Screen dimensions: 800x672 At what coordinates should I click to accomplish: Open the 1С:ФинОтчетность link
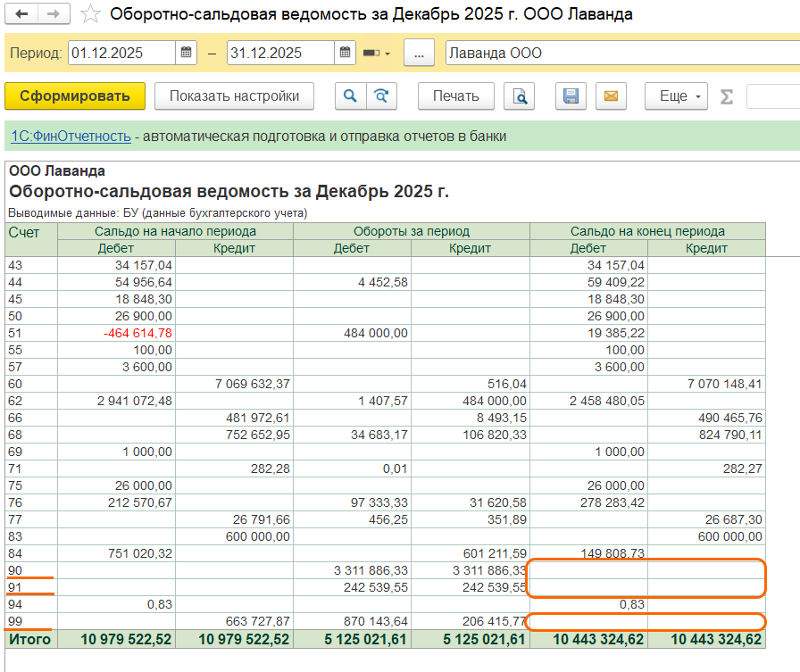tap(71, 137)
